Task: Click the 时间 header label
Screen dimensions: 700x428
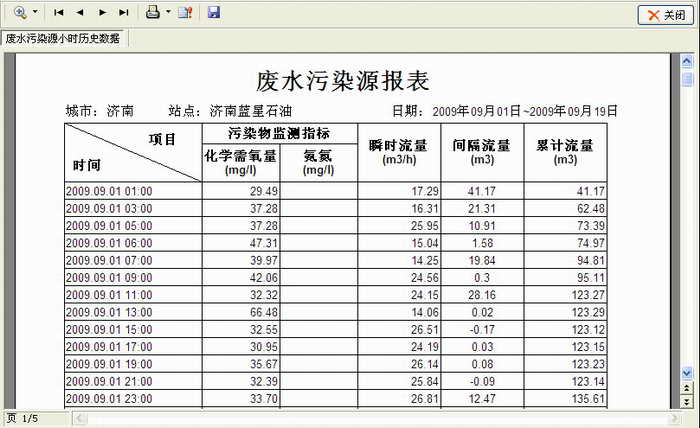Action: 87,166
